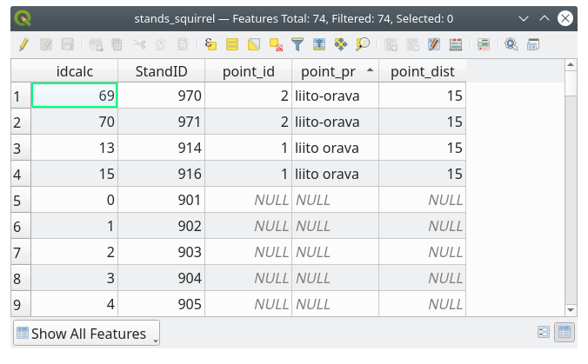This screenshot has width=588, height=364.
Task: Open the field calculator abacus icon
Action: [455, 44]
